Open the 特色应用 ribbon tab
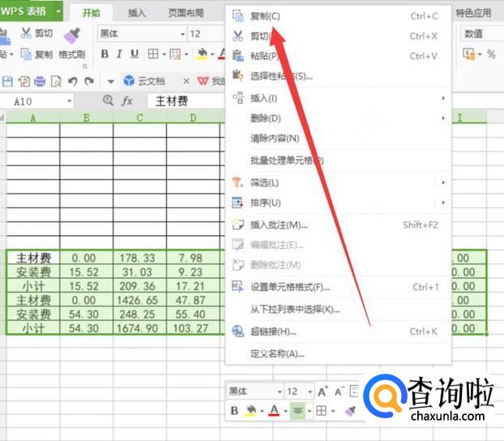504x441 pixels. [x=473, y=13]
